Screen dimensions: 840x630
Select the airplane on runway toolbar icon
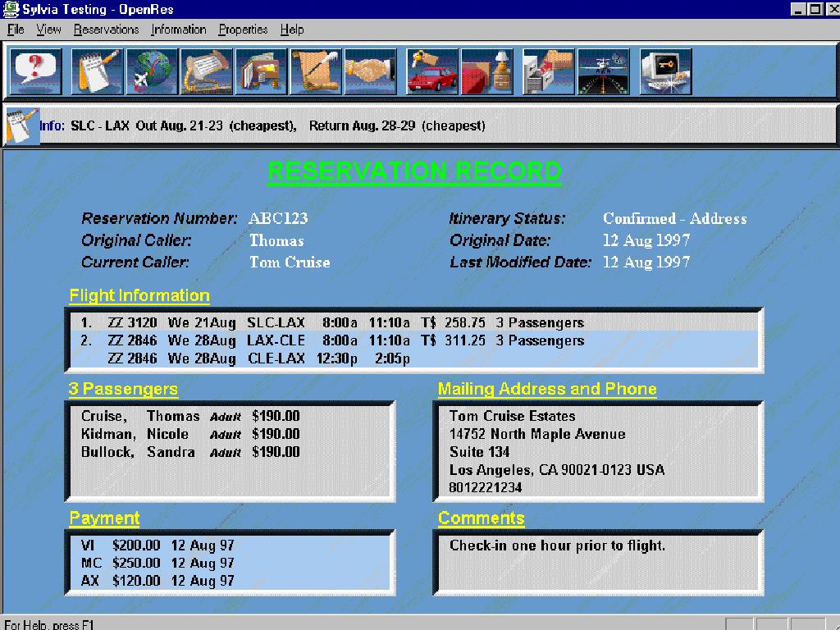tap(603, 72)
